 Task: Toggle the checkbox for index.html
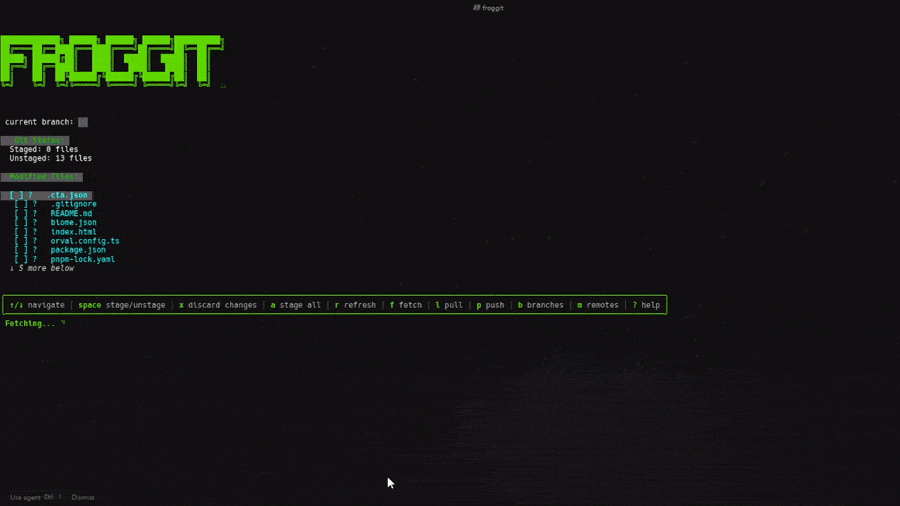coord(21,232)
